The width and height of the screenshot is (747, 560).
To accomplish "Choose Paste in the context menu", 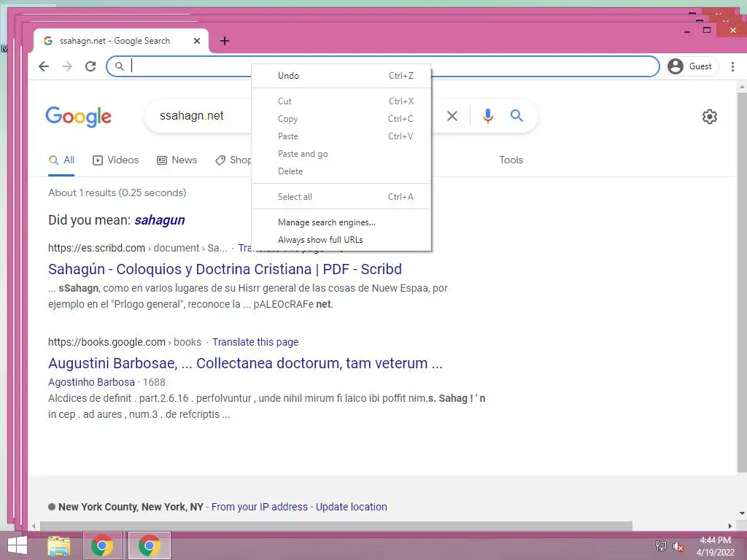I will 341,136.
